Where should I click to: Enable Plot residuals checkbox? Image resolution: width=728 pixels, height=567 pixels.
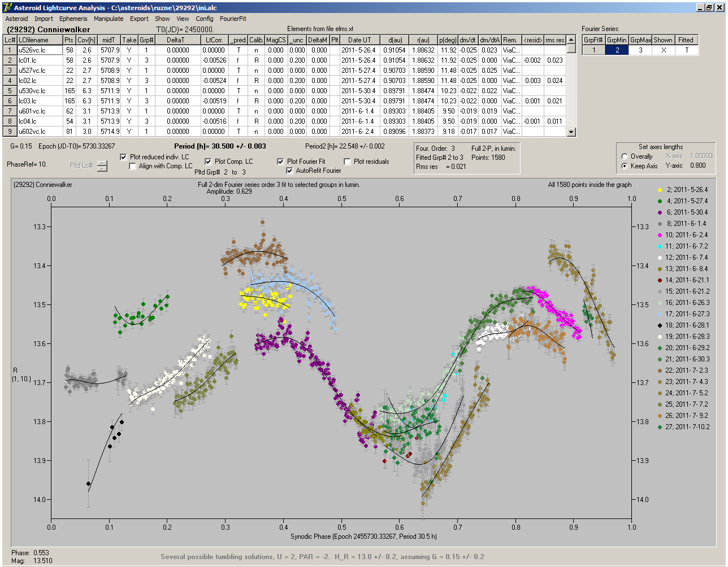click(x=347, y=162)
